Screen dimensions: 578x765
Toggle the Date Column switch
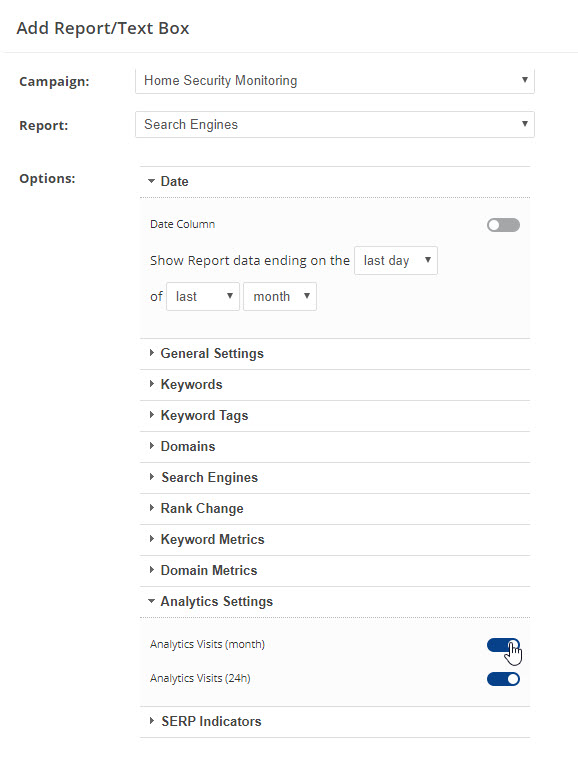coord(503,225)
